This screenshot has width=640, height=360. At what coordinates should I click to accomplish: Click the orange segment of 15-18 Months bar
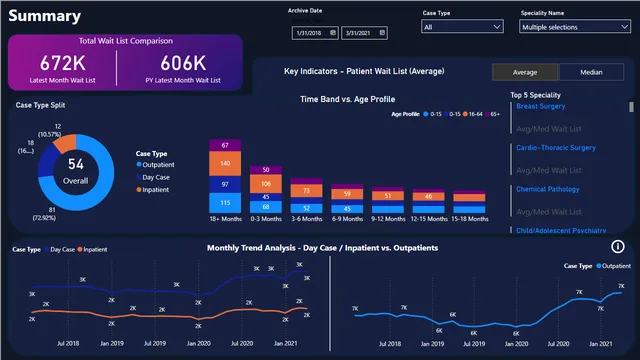(469, 198)
